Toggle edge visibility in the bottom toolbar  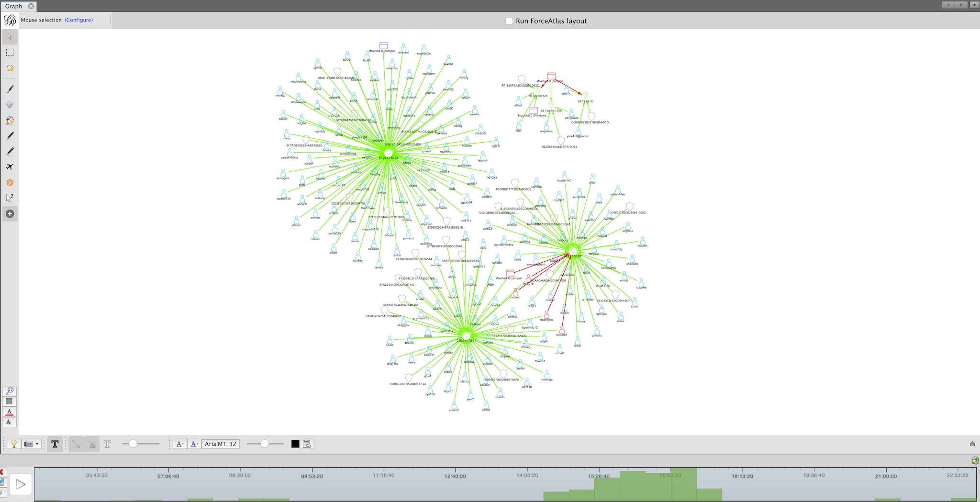[x=76, y=444]
